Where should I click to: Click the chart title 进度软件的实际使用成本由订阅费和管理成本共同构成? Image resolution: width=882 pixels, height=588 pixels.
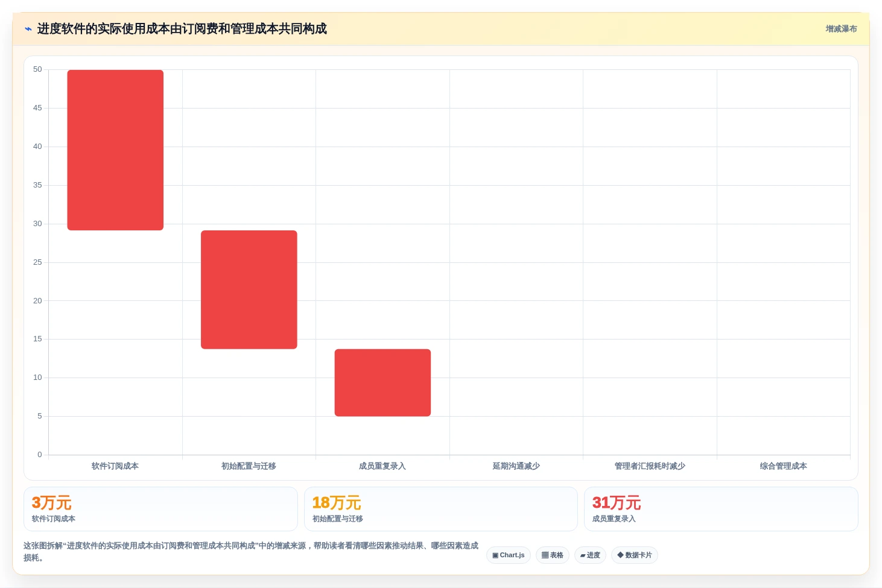182,29
